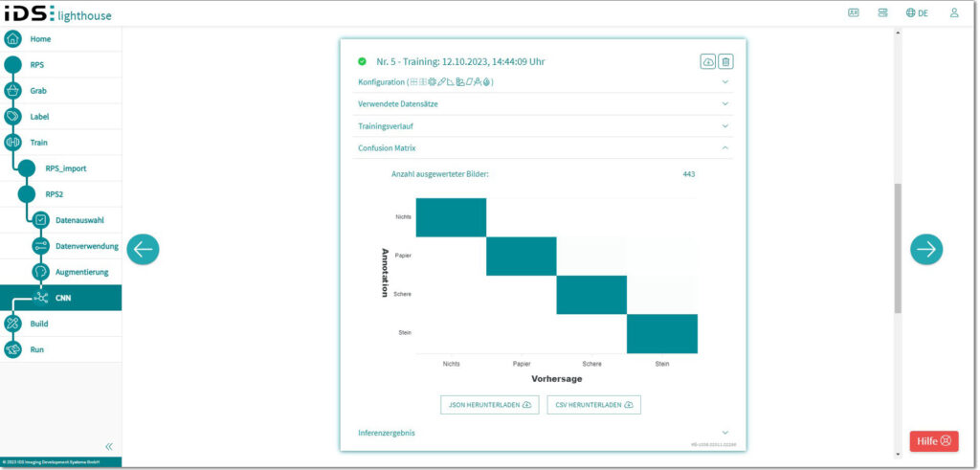The image size is (980, 470).
Task: Expand Verwendete Datensätze section
Action: (x=724, y=103)
